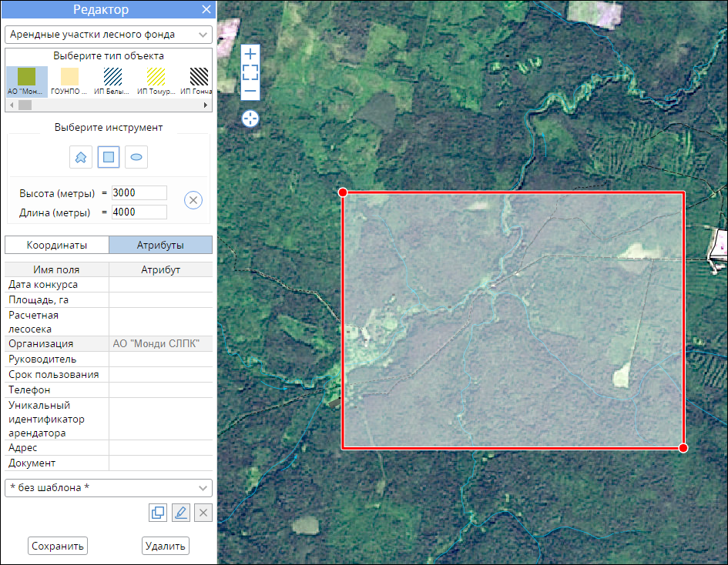Click the Адрес attribute cell
Viewport: 728px width, 565px height.
(161, 448)
